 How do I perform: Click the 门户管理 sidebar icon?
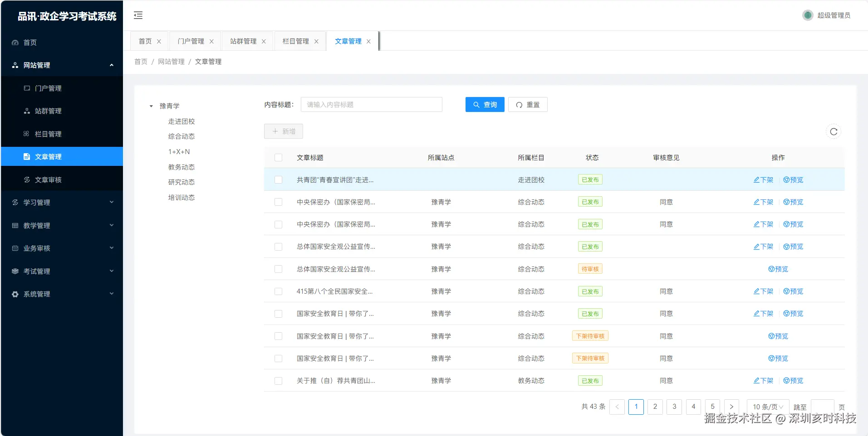27,88
